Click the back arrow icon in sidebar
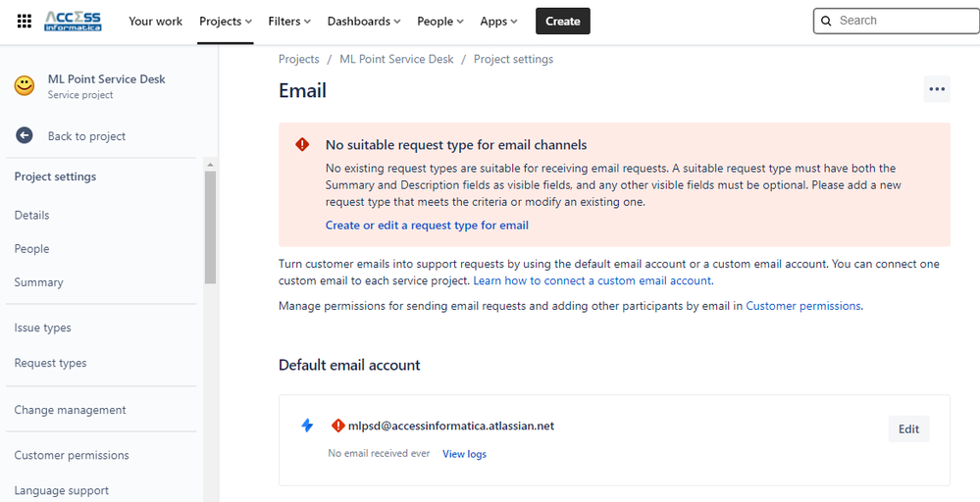 (x=25, y=136)
